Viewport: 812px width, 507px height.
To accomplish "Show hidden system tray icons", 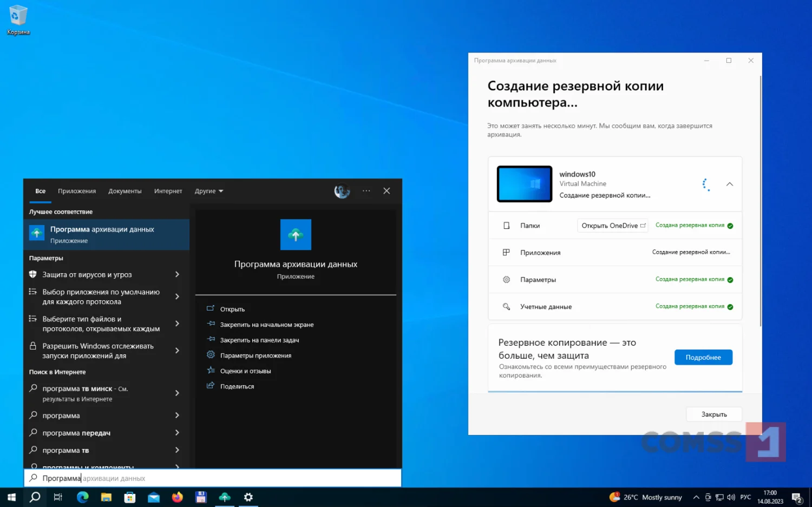I will (x=696, y=497).
